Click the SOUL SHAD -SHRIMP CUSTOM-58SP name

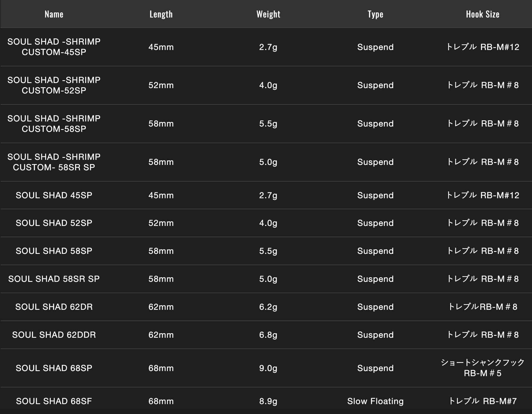(x=54, y=124)
